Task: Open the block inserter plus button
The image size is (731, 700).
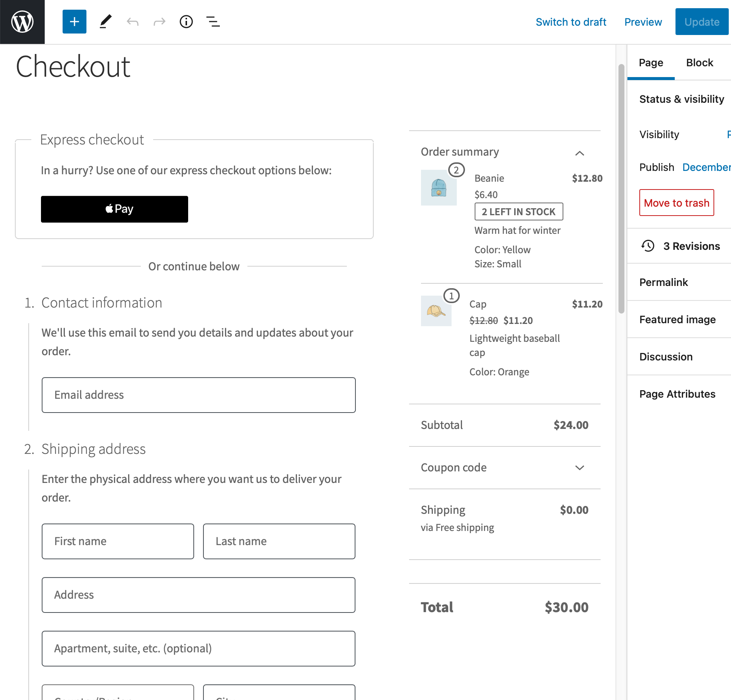Action: (74, 22)
